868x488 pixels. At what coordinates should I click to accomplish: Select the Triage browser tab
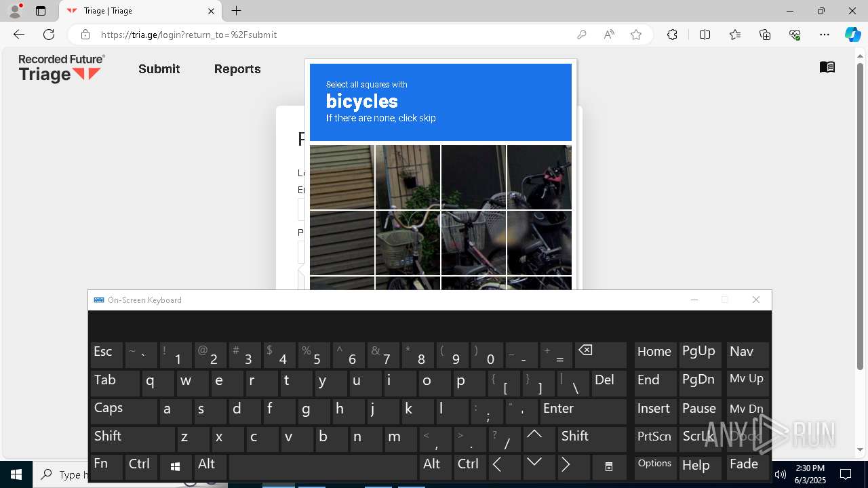click(x=140, y=11)
